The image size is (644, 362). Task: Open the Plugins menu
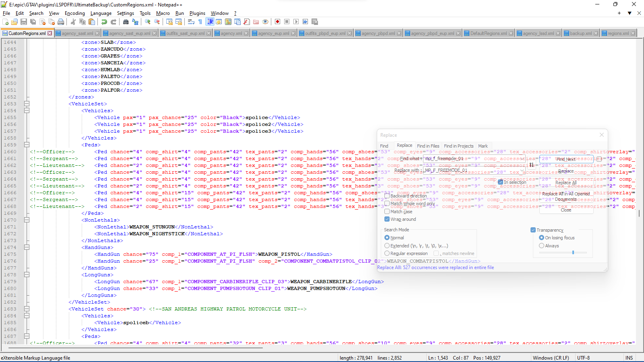click(197, 13)
